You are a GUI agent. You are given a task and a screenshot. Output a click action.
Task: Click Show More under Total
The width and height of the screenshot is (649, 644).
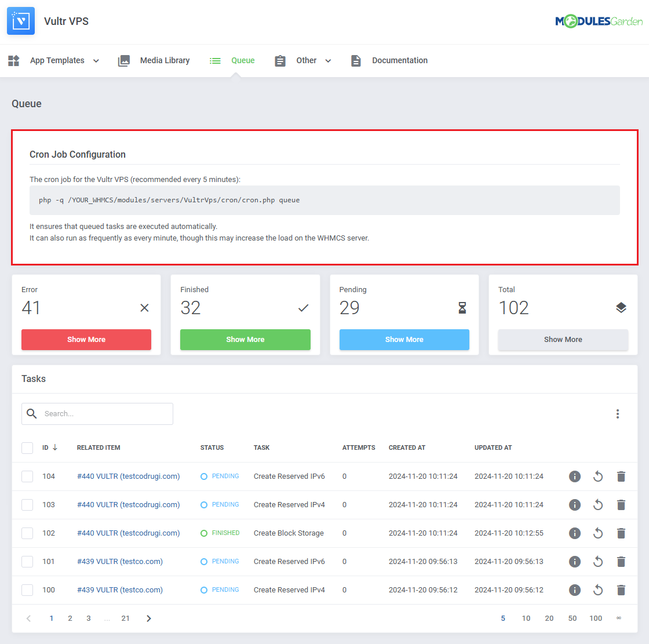[x=563, y=340]
